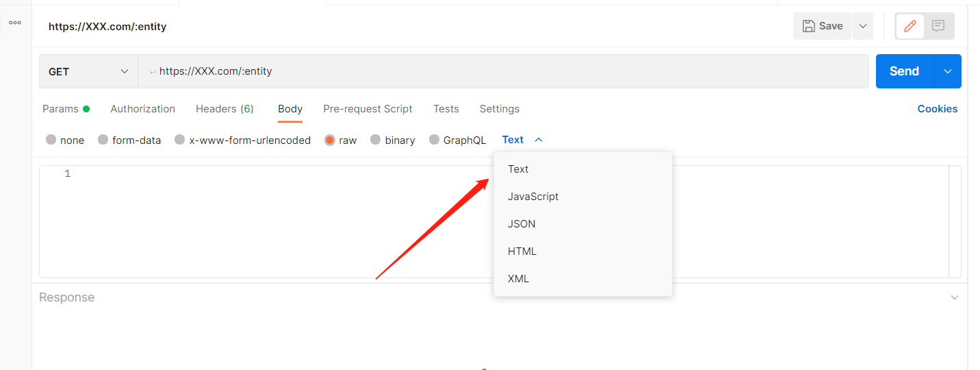Select HTML from the format list
980x370 pixels.
pos(583,251)
